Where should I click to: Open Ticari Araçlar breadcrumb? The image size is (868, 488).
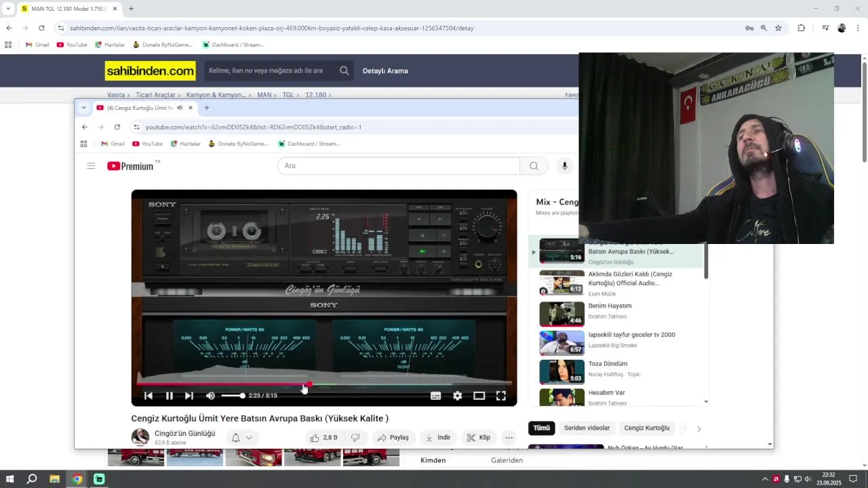[x=155, y=95]
